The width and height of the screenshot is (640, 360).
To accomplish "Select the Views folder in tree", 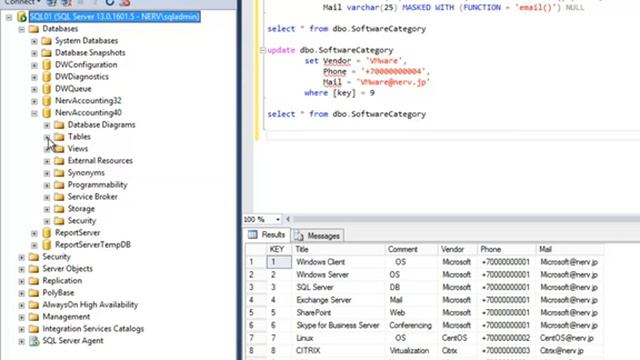I will tap(78, 149).
